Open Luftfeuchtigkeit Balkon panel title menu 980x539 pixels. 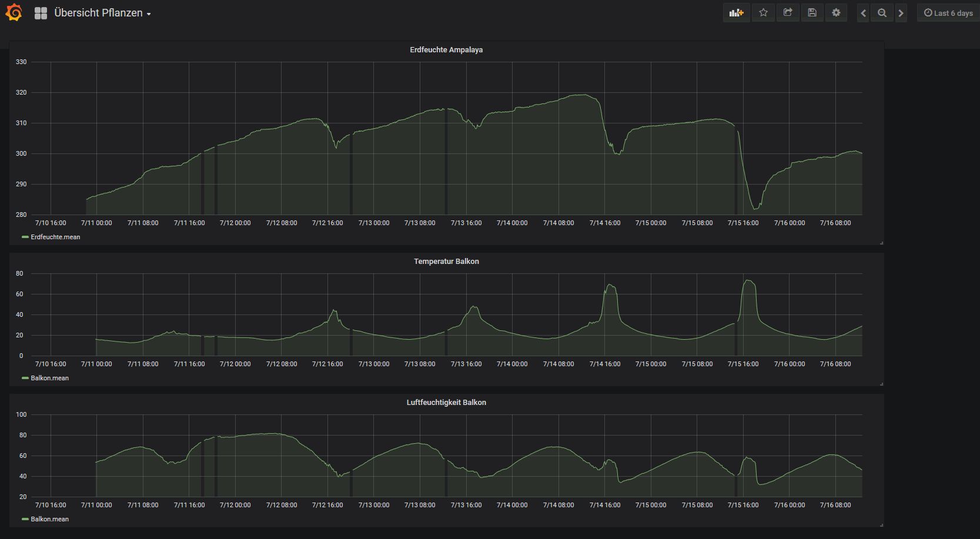click(x=446, y=403)
